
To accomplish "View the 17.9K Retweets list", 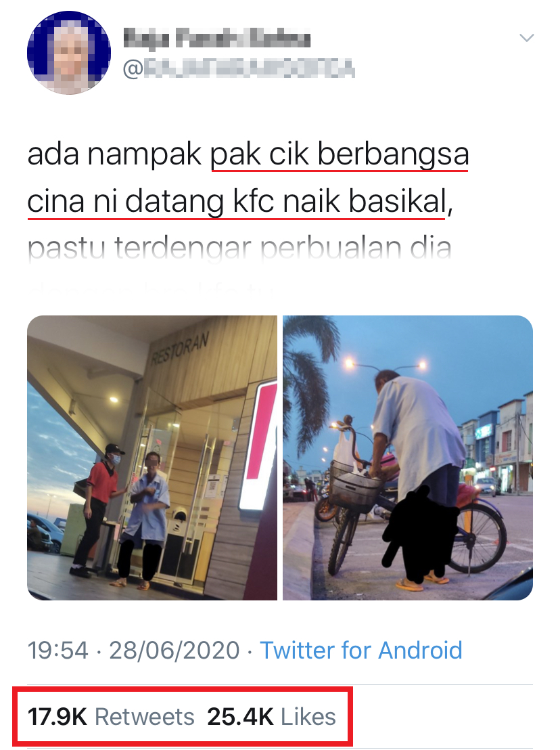I will pyautogui.click(x=111, y=717).
